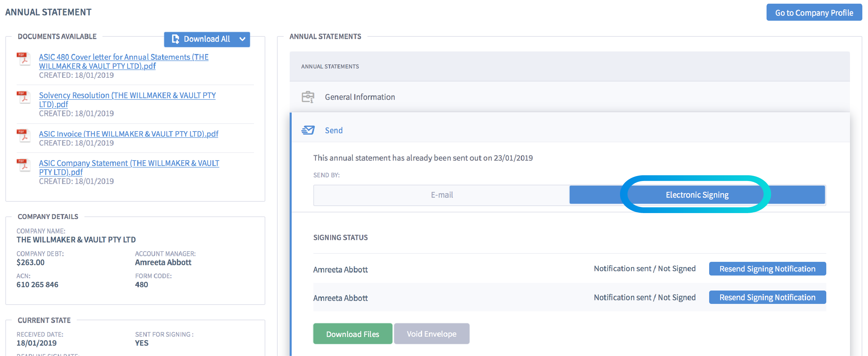
Task: Click the Void Envelope button
Action: [x=431, y=334]
